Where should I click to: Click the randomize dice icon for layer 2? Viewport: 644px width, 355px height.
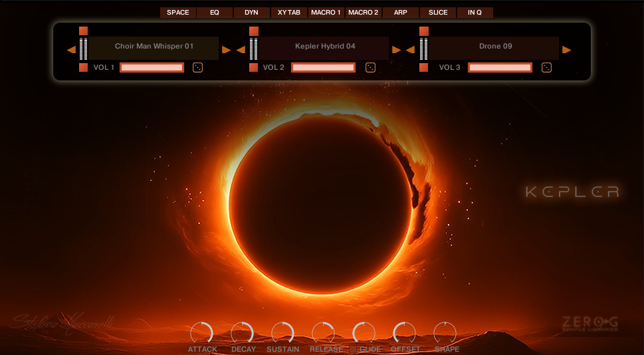tap(370, 67)
